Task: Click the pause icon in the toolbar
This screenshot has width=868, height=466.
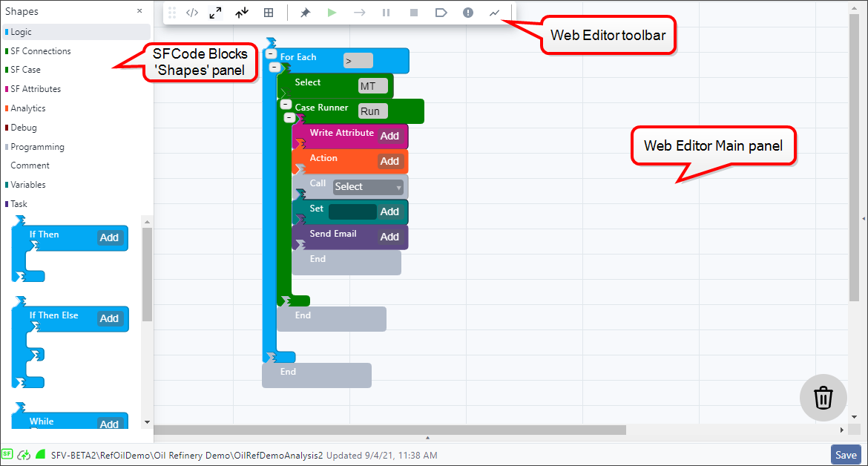Action: pos(386,13)
